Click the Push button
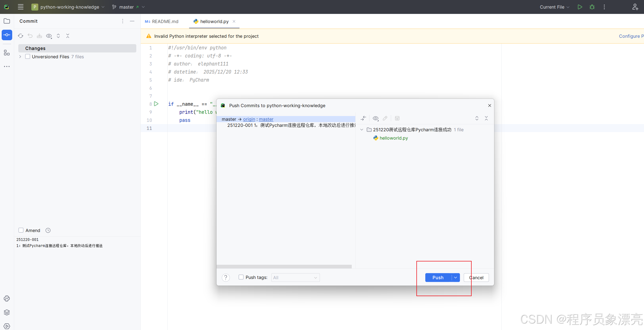The width and height of the screenshot is (644, 330). click(438, 278)
